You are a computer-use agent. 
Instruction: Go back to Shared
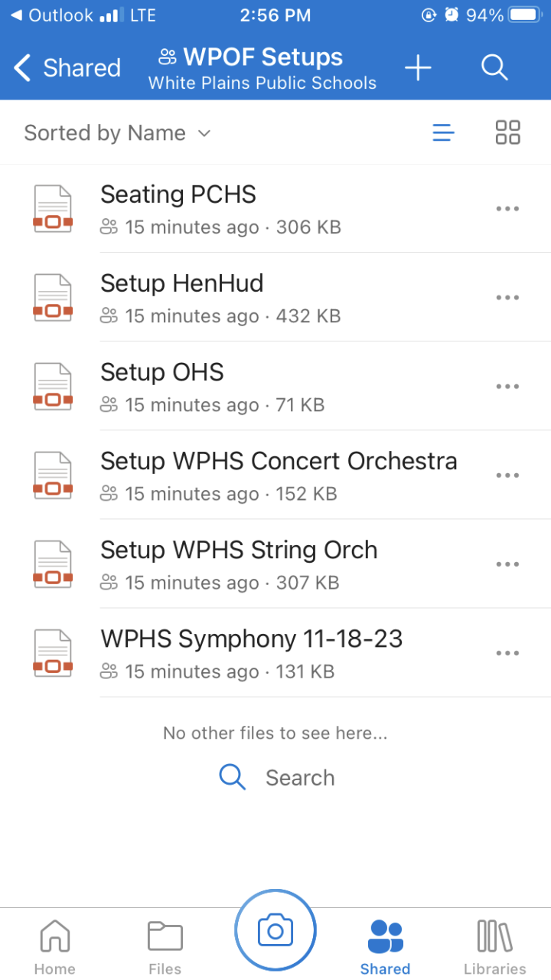click(x=67, y=68)
